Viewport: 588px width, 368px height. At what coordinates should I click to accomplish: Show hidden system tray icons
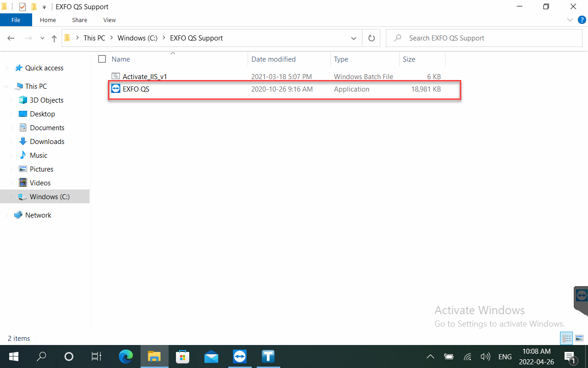[x=430, y=356]
